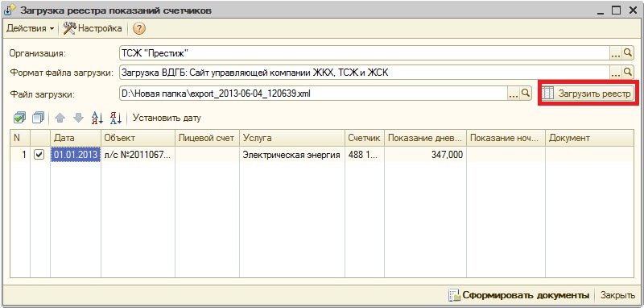644x308 pixels.
Task: Click Документ column header
Action: pyautogui.click(x=589, y=138)
